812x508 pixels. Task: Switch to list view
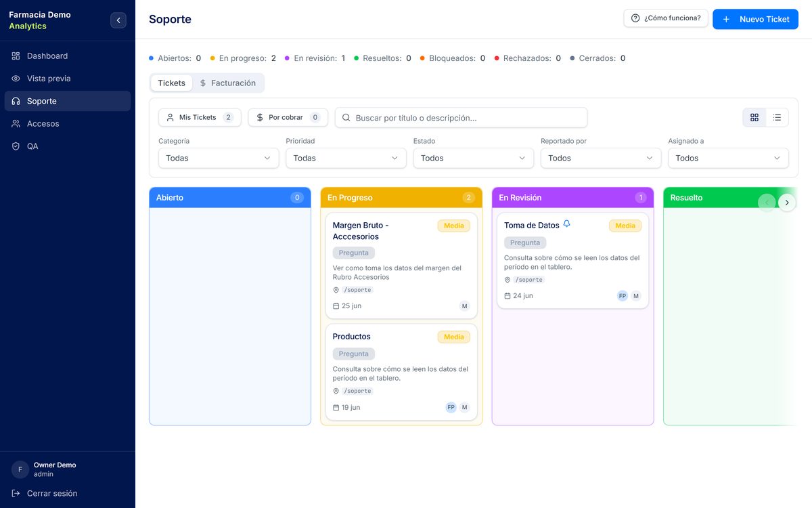click(x=777, y=117)
